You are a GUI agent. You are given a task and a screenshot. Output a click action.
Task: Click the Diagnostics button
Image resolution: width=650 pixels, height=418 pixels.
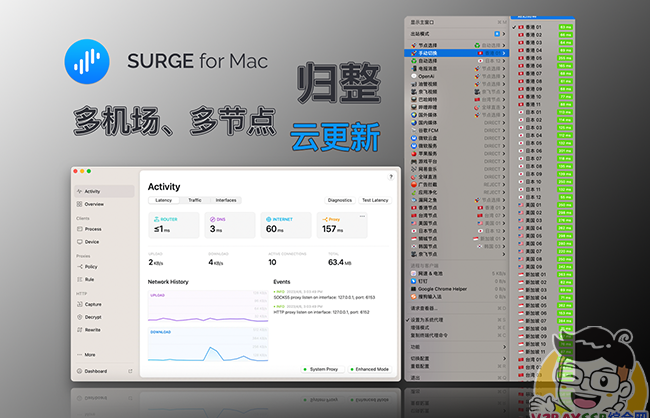click(x=340, y=200)
